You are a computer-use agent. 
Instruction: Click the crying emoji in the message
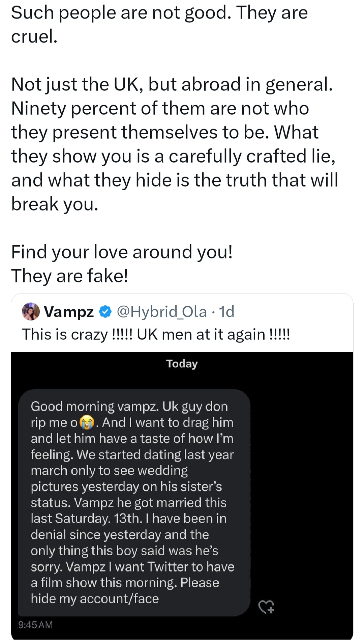(x=87, y=422)
